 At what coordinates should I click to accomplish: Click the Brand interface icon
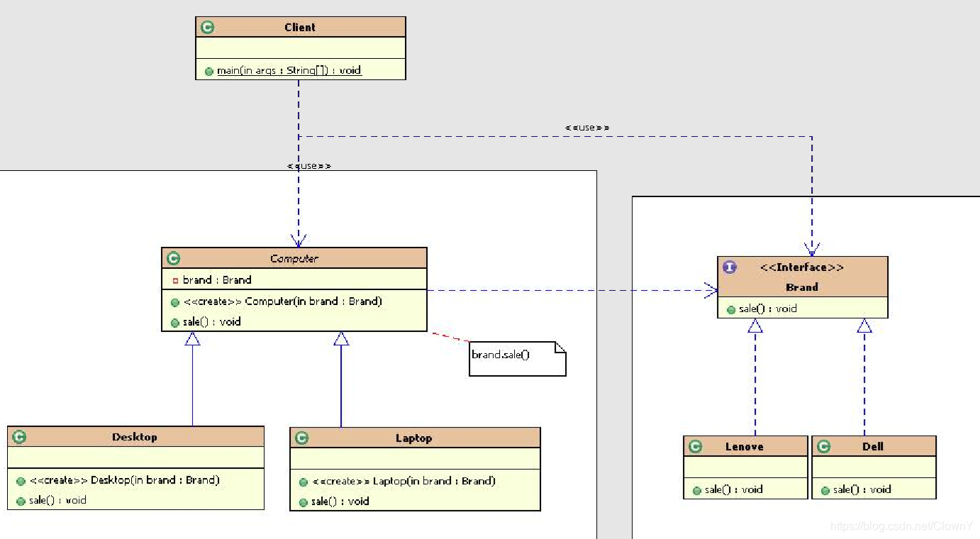730,267
